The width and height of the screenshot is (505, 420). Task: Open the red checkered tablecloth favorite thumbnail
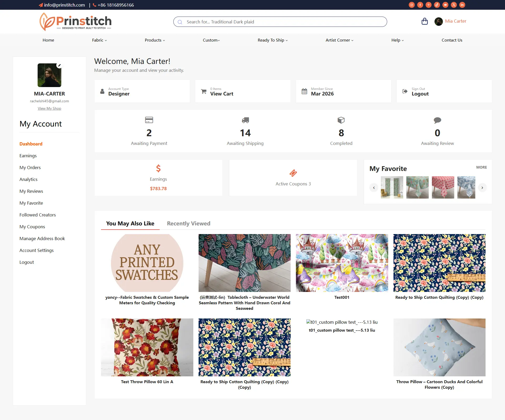443,187
